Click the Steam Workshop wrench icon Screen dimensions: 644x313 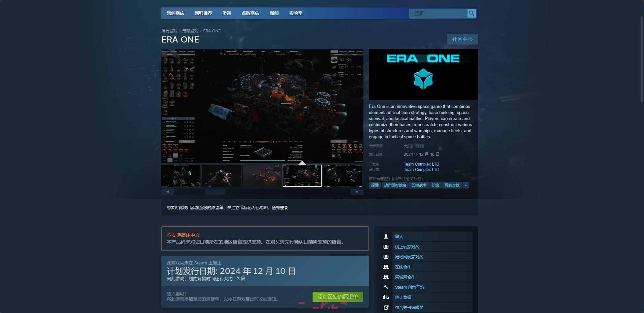(386, 287)
